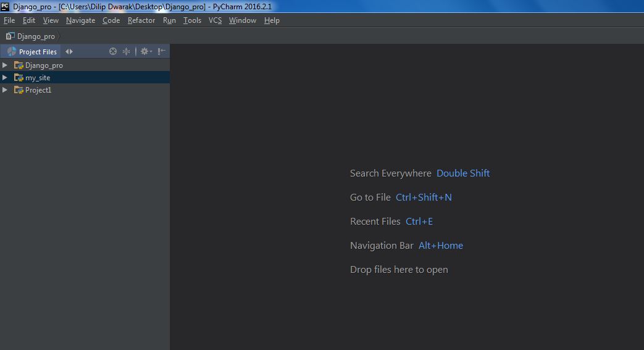Expand the Django_pro folder
The height and width of the screenshot is (350, 644).
(x=5, y=65)
